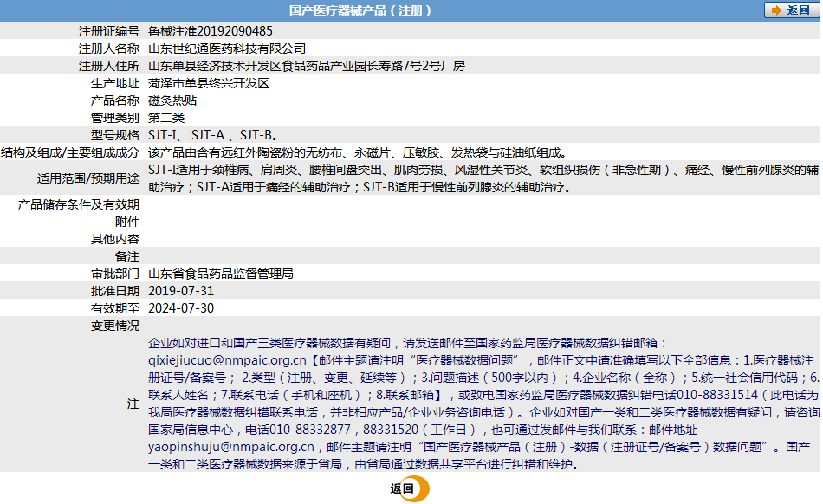Viewport: 823px width, 504px height.
Task: Click the label 备注
Action: (x=127, y=256)
